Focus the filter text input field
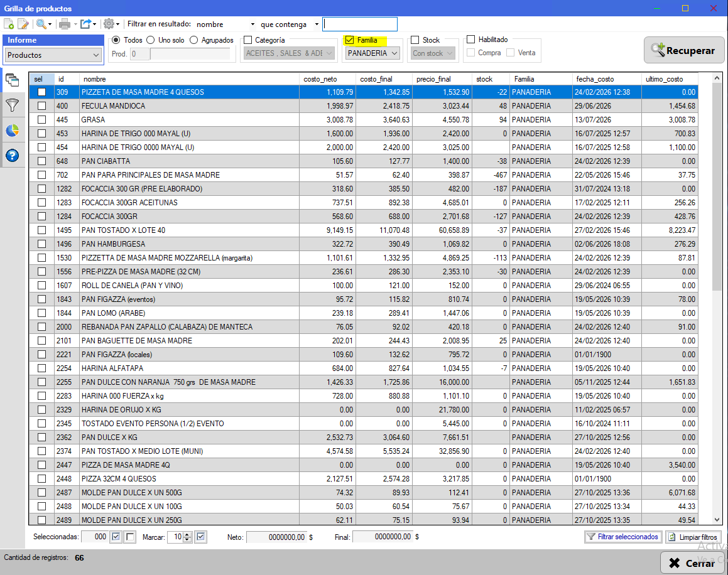 (360, 24)
